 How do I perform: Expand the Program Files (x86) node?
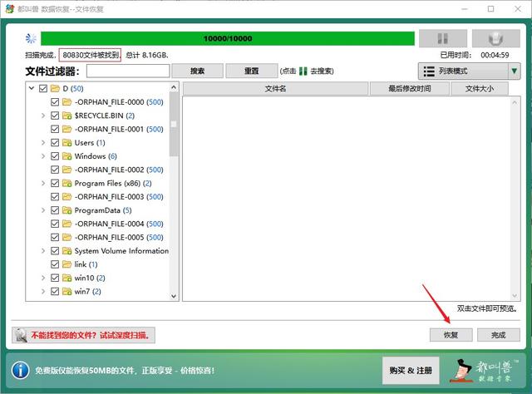[43, 183]
